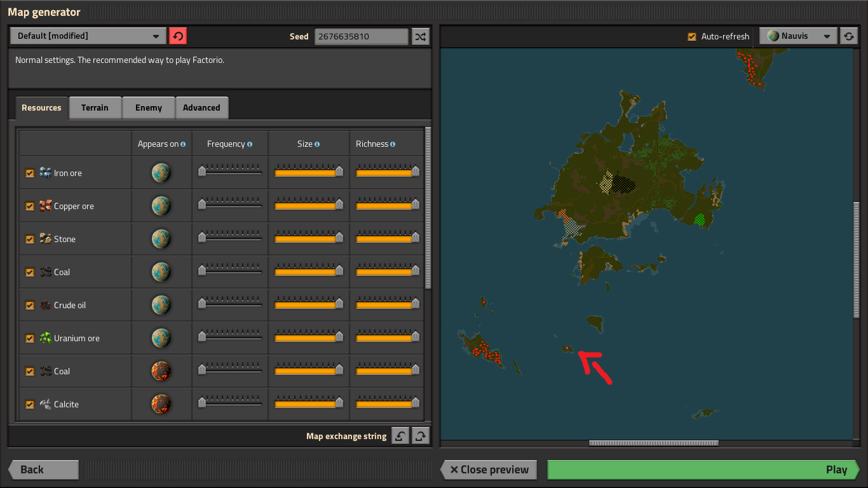Viewport: 868px width, 488px height.
Task: Click the refresh preview icon
Action: click(849, 36)
